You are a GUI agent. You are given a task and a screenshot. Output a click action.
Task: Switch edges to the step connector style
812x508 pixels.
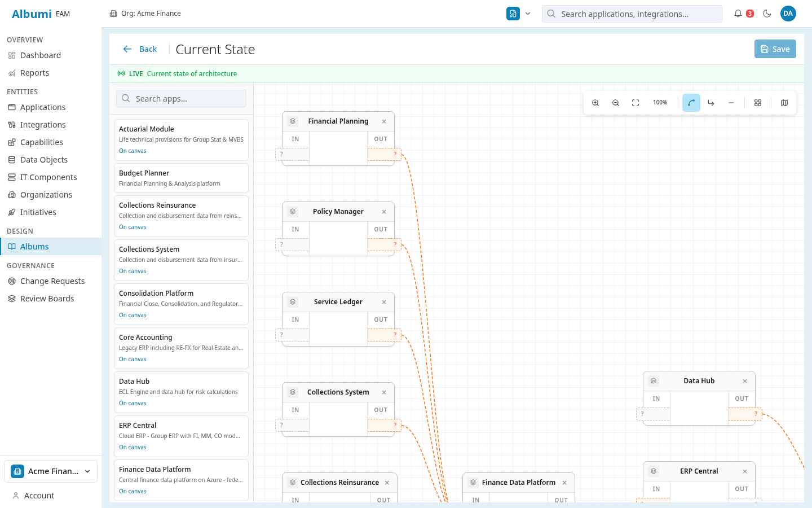tap(710, 102)
